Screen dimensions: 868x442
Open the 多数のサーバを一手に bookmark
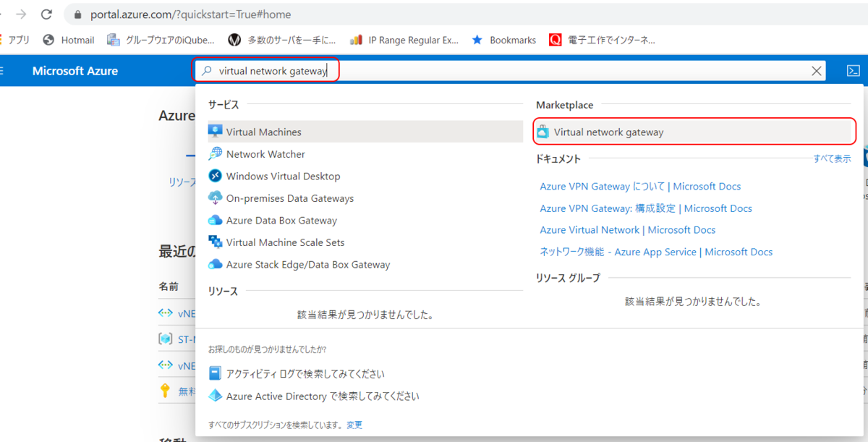pos(282,40)
